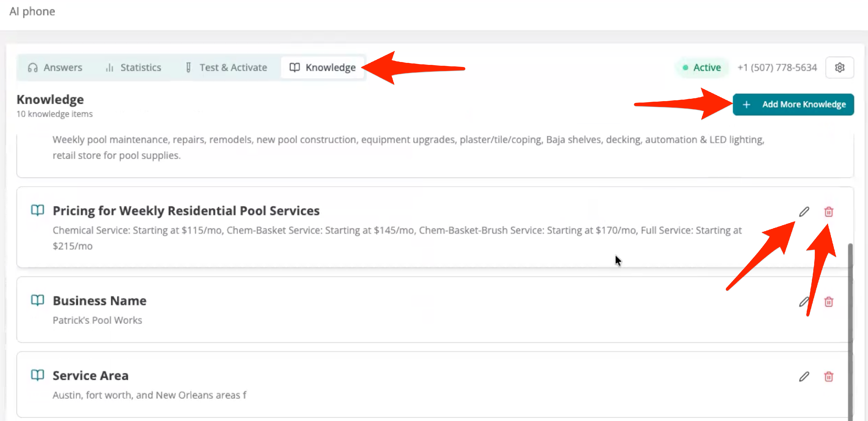
Task: Click the book icon beside Business Name
Action: click(37, 300)
